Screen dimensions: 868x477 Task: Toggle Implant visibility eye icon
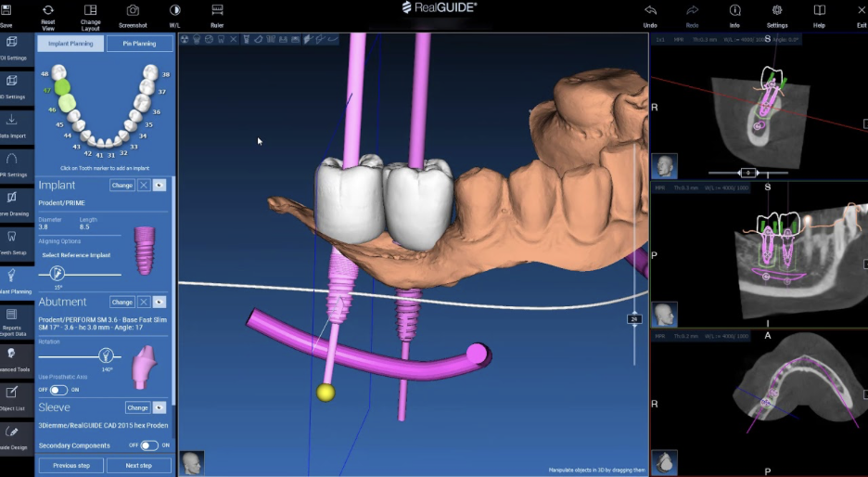(160, 186)
